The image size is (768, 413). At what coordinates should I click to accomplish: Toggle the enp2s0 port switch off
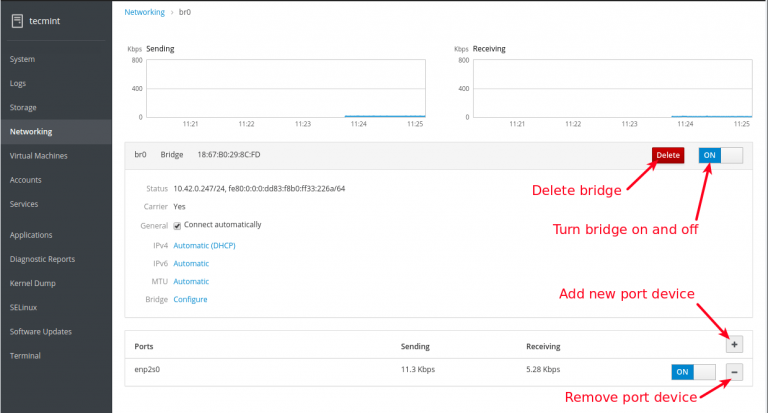(693, 371)
